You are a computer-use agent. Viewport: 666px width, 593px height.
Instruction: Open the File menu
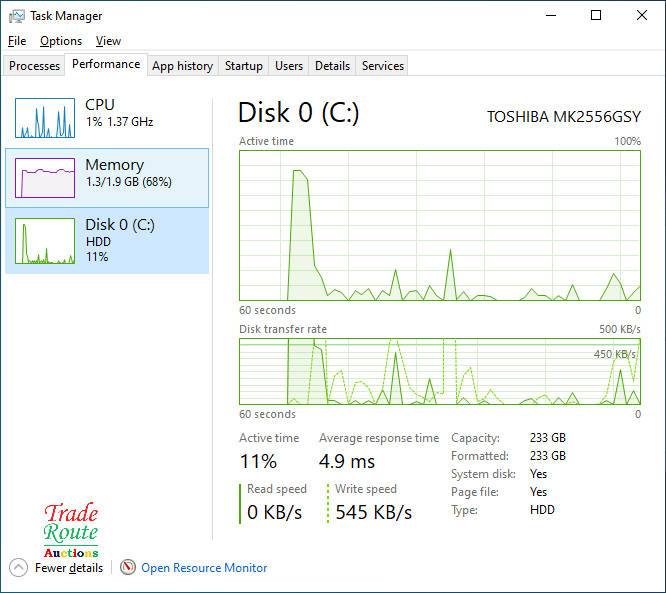pyautogui.click(x=17, y=41)
